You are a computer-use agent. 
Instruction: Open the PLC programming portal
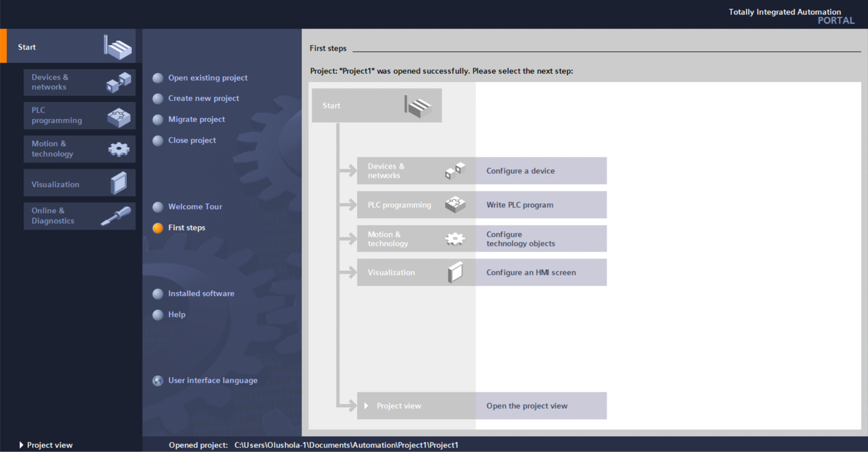[79, 116]
